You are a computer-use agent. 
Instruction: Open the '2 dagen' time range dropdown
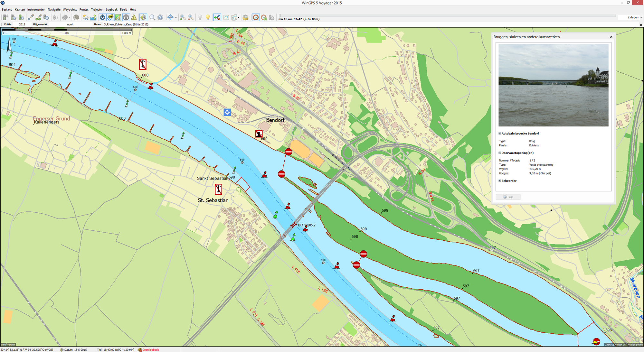[x=641, y=17]
